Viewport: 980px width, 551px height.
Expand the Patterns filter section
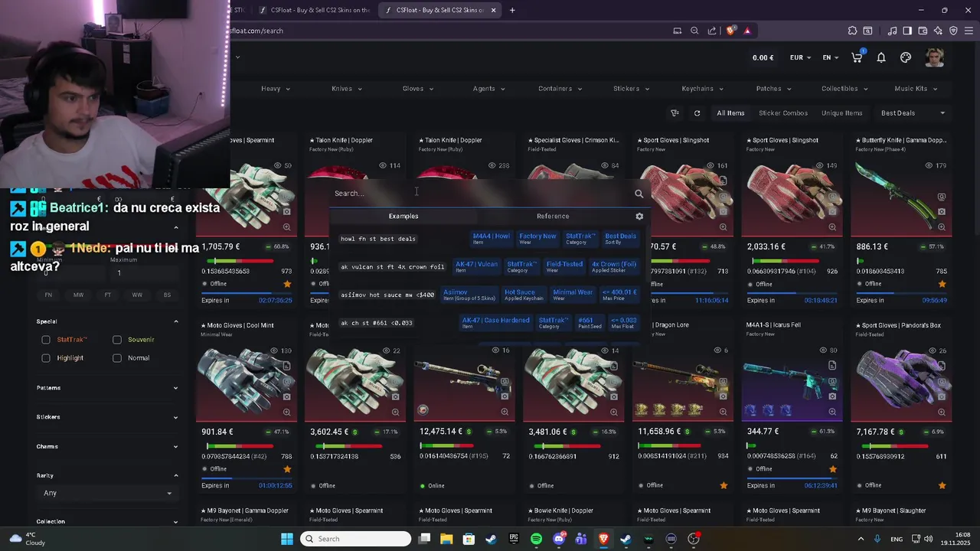107,388
